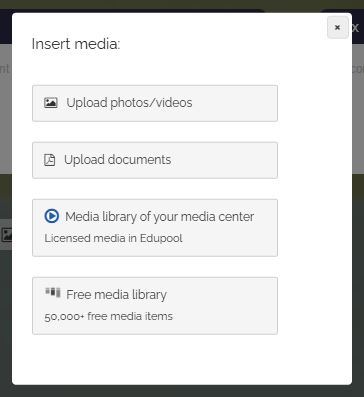The width and height of the screenshot is (364, 397).
Task: Click the 'Insert media:' heading
Action: coord(76,44)
